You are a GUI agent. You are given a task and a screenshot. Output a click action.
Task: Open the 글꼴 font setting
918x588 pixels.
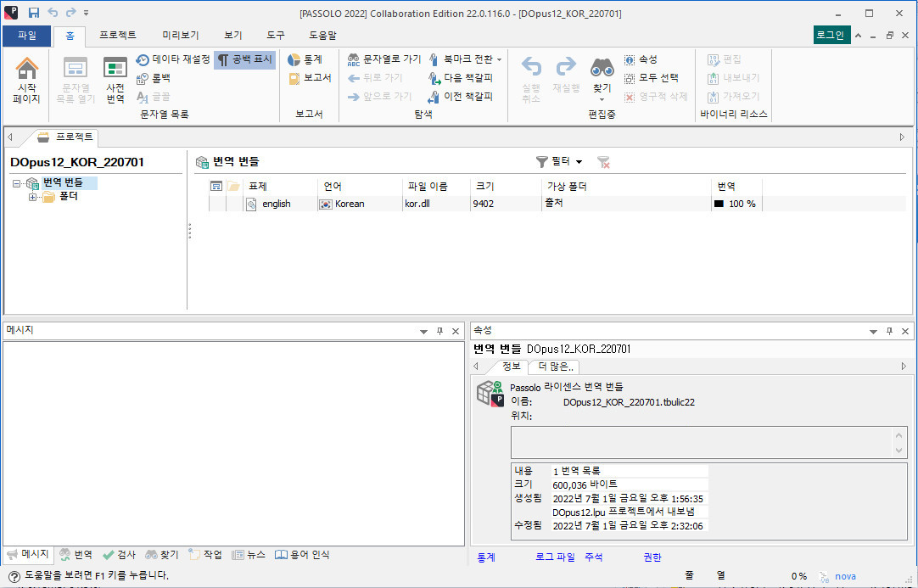coord(154,97)
